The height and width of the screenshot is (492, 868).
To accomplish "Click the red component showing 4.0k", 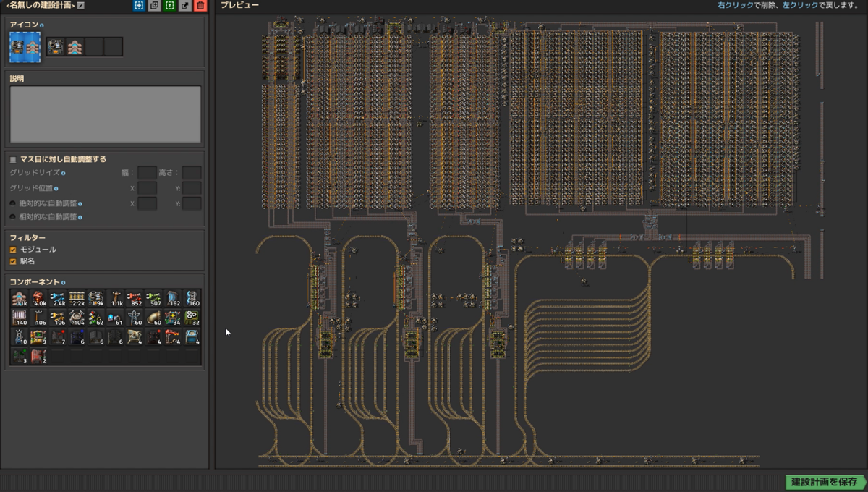I will coord(39,299).
